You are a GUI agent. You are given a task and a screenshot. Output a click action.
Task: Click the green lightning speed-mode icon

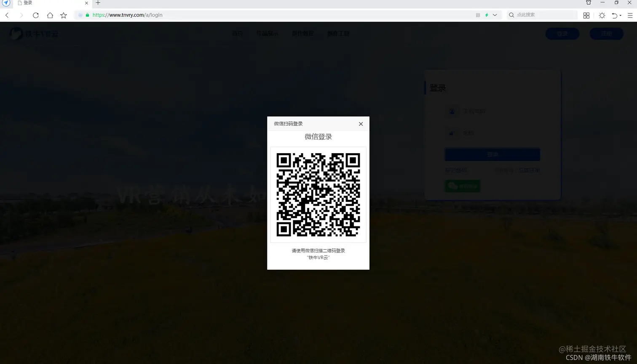pos(487,15)
